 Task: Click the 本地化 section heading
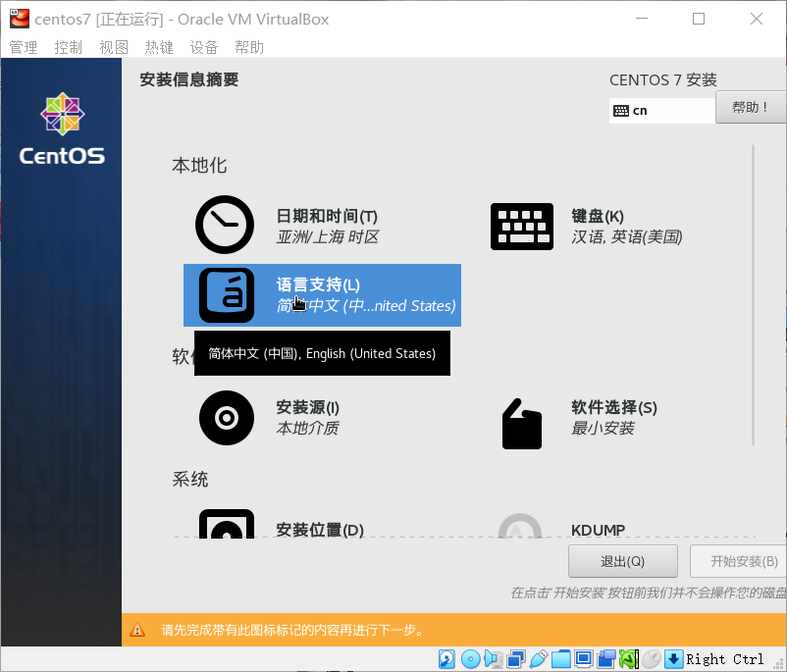[199, 165]
